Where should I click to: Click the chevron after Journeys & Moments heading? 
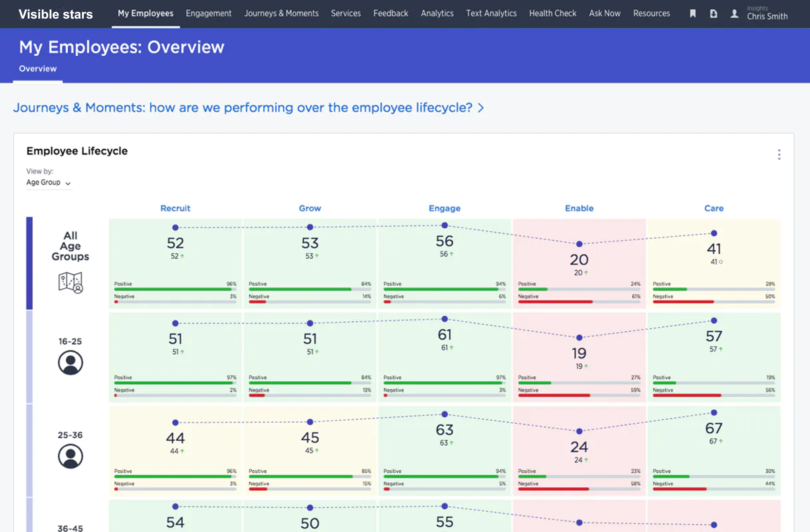[481, 108]
